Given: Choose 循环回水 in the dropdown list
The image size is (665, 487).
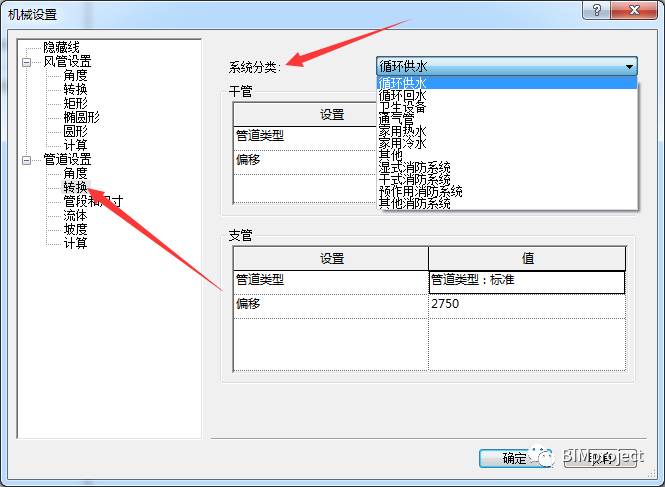Looking at the screenshot, I should (x=507, y=95).
